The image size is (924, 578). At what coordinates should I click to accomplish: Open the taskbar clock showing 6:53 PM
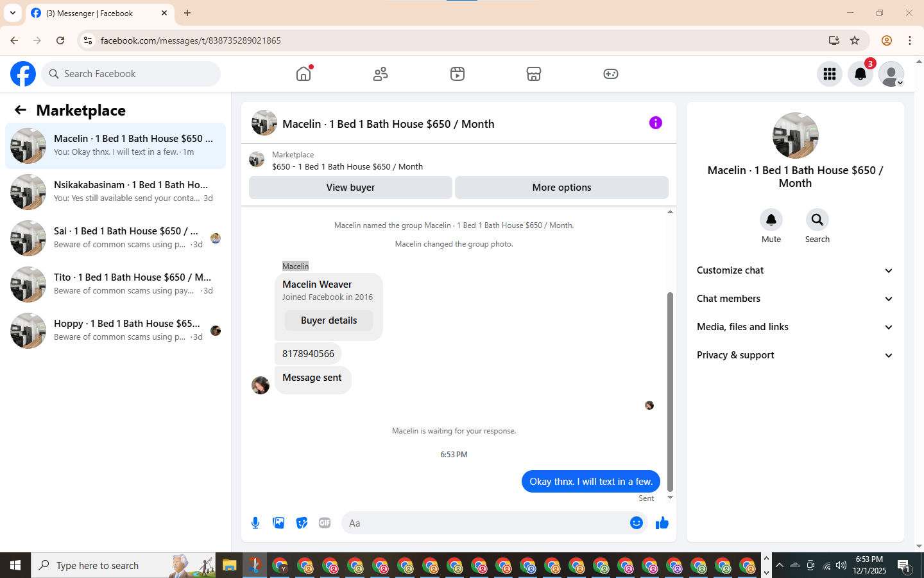pyautogui.click(x=869, y=565)
